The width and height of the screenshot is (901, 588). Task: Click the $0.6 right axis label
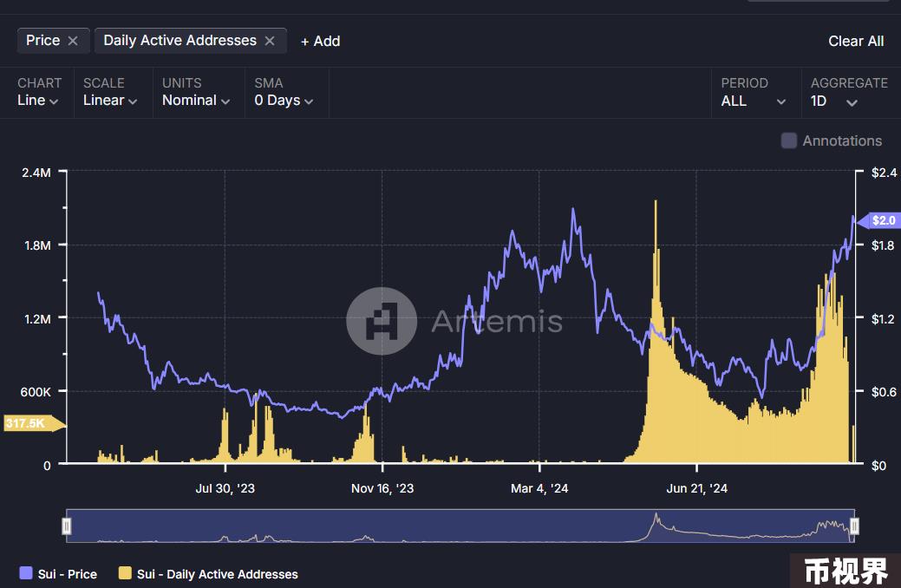[883, 392]
